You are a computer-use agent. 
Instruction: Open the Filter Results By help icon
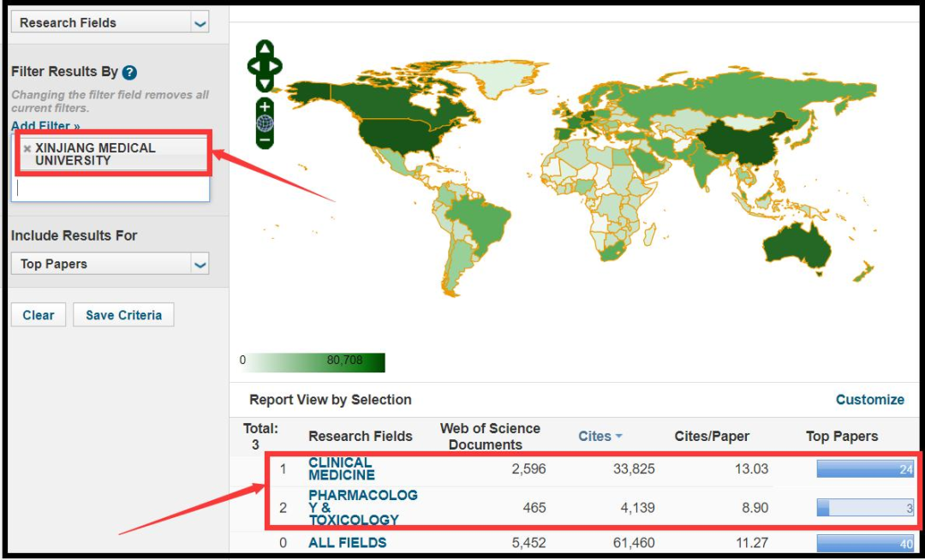129,73
